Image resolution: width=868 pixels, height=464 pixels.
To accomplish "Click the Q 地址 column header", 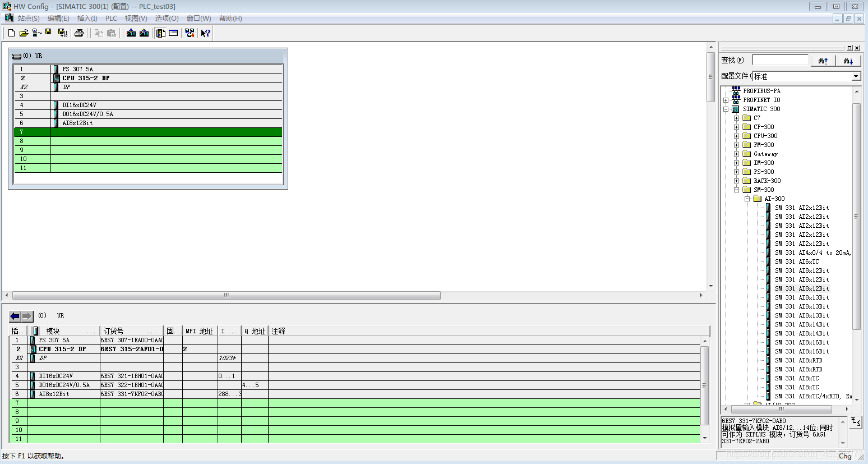I will [255, 331].
